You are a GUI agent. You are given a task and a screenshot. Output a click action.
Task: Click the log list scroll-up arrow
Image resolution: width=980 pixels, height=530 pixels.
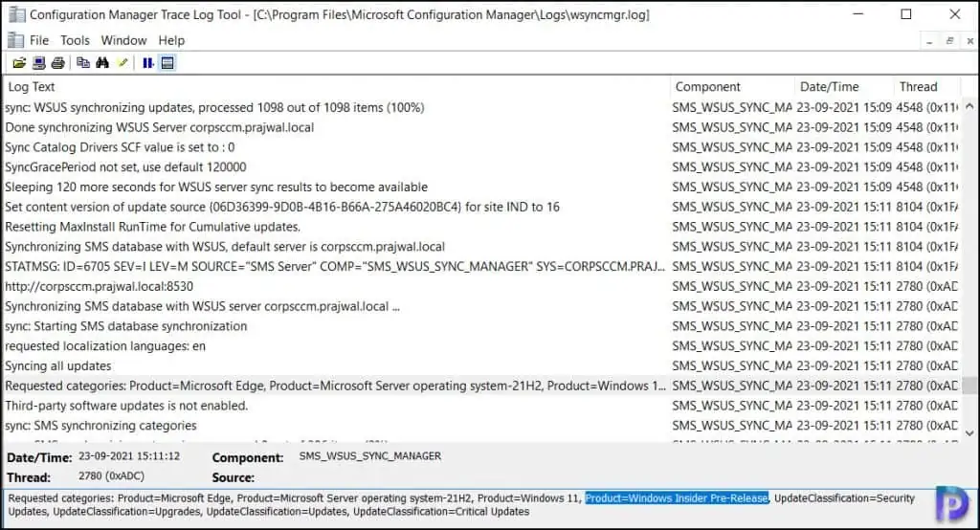pos(969,106)
